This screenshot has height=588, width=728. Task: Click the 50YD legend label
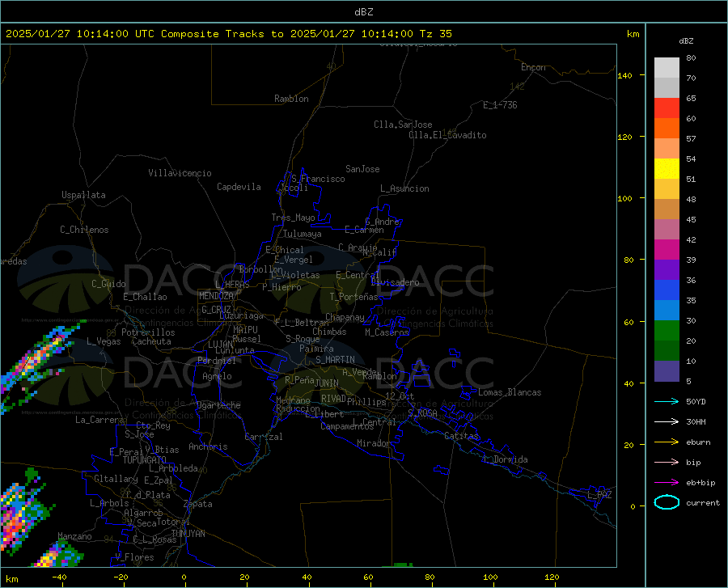696,401
